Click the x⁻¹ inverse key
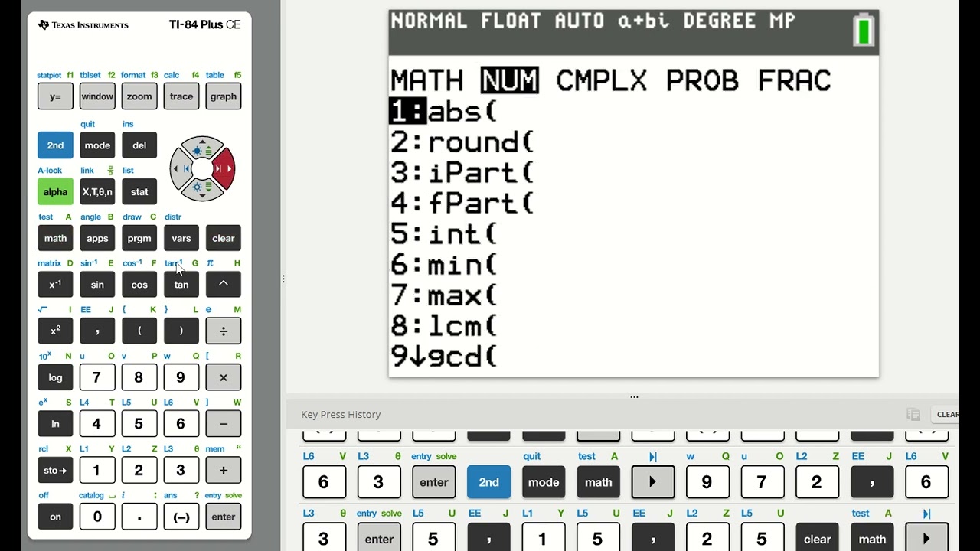Screen dimensions: 980x551 point(55,285)
